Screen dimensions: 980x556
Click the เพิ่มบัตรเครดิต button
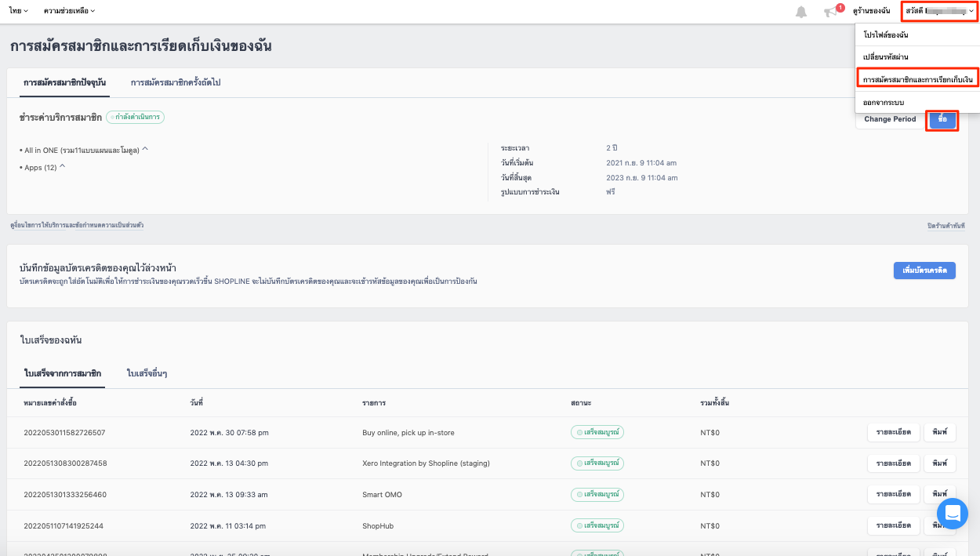click(924, 270)
